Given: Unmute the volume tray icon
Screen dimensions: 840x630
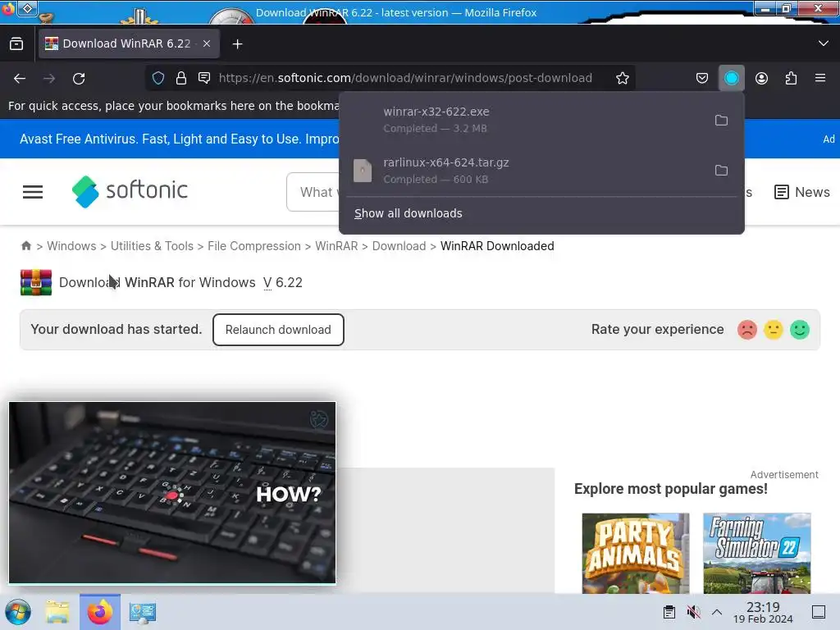Looking at the screenshot, I should [x=693, y=612].
